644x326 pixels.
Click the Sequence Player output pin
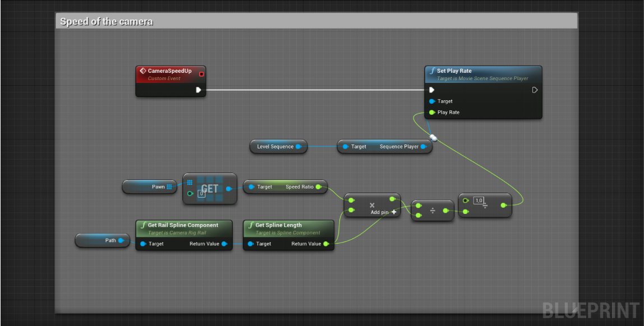coord(424,147)
